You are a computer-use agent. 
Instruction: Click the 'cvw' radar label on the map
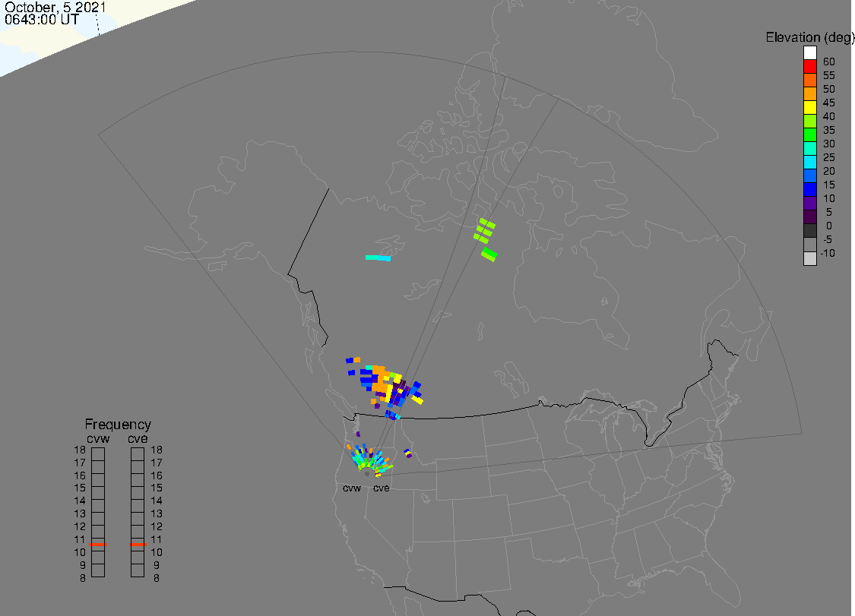(x=352, y=488)
